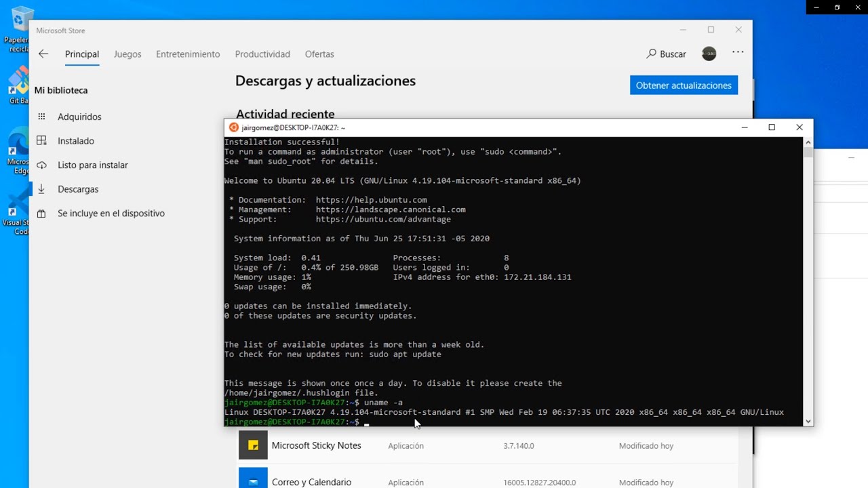Open the three-dot more options menu

[738, 52]
